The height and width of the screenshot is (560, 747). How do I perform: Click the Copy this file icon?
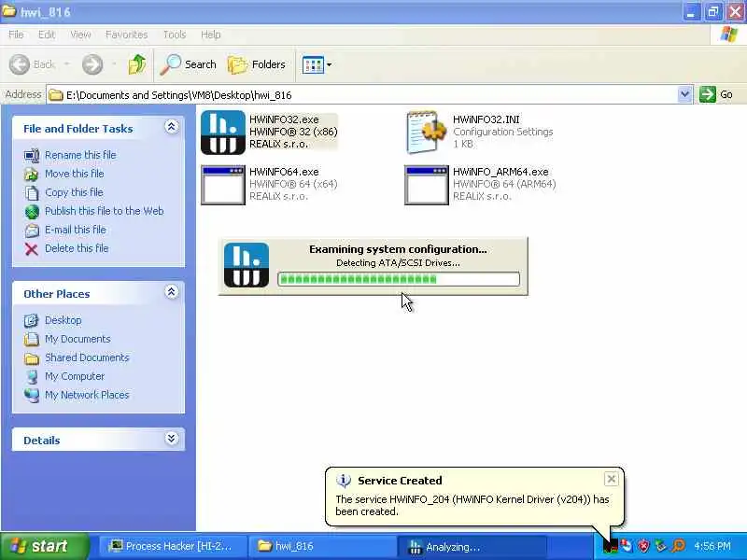(32, 193)
